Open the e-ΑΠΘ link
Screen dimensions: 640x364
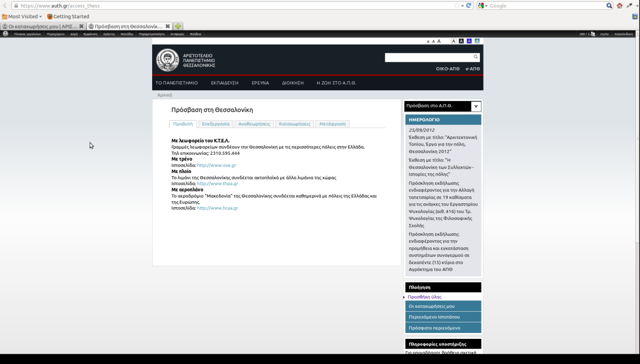pyautogui.click(x=472, y=69)
